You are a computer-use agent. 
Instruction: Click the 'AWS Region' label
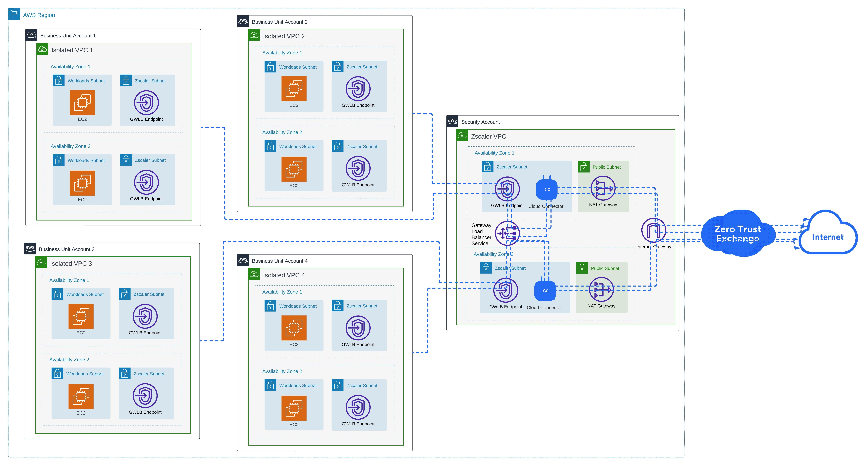point(39,15)
